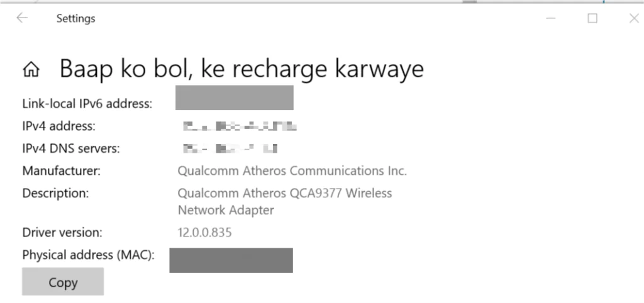Click the redacted MAC address value
Image resolution: width=644 pixels, height=303 pixels.
(231, 260)
